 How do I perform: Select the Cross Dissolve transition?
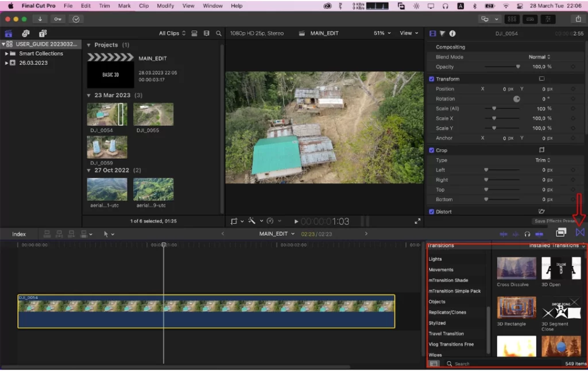[x=516, y=268]
